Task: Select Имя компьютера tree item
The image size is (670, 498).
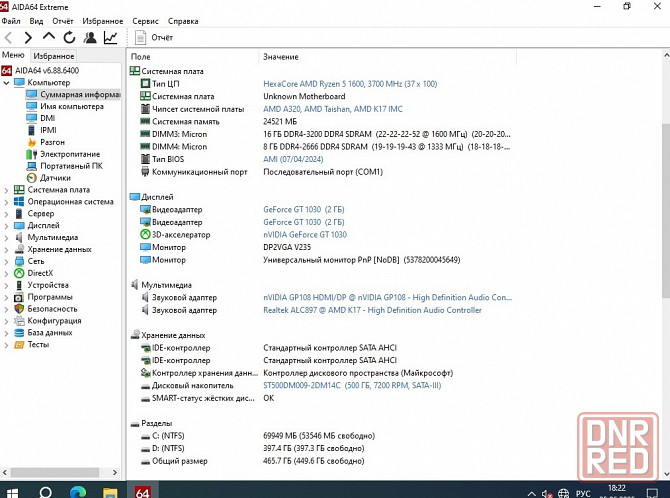Action: click(65, 106)
